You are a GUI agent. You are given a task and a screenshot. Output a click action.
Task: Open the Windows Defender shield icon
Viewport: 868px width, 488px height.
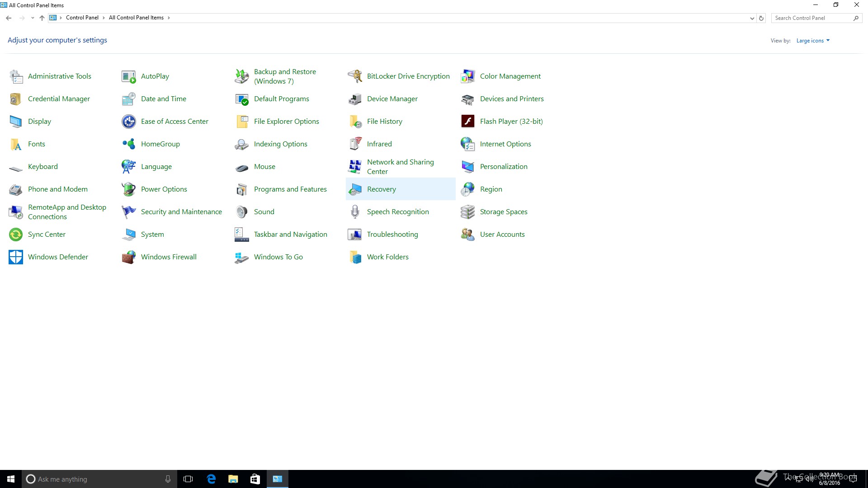(x=16, y=257)
